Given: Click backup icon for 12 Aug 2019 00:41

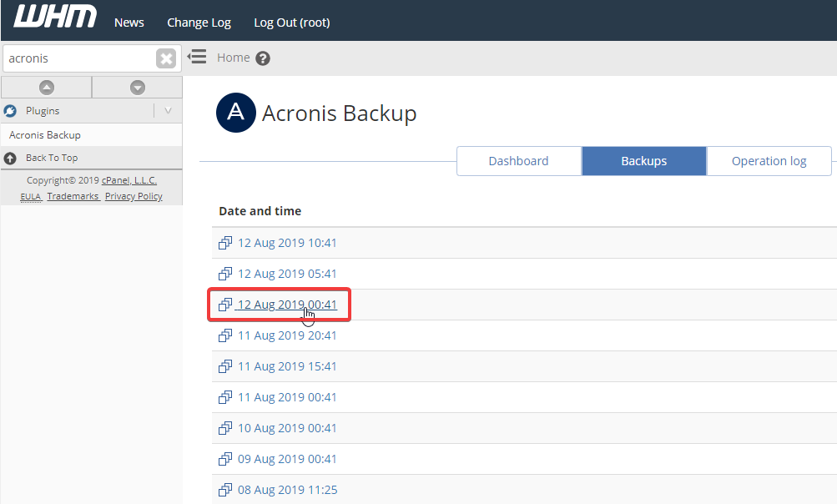Looking at the screenshot, I should click(225, 305).
